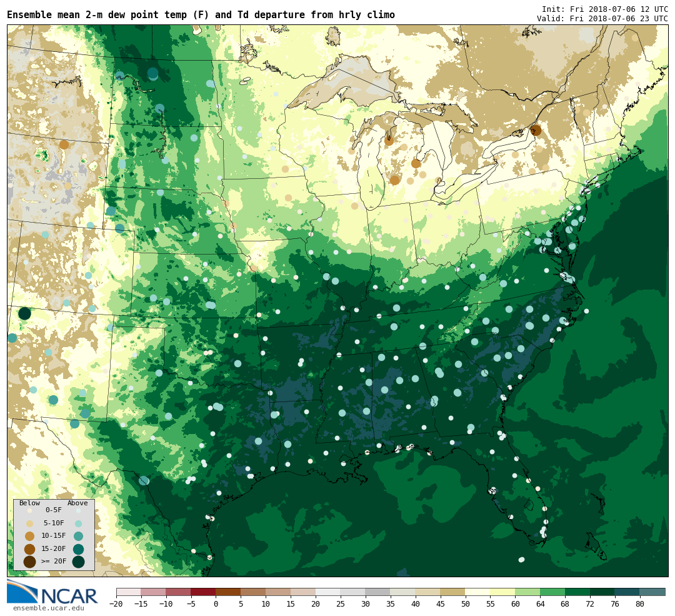Click the 'Below' 10-15F orange-brown legend dot
The width and height of the screenshot is (675, 616).
click(x=30, y=537)
